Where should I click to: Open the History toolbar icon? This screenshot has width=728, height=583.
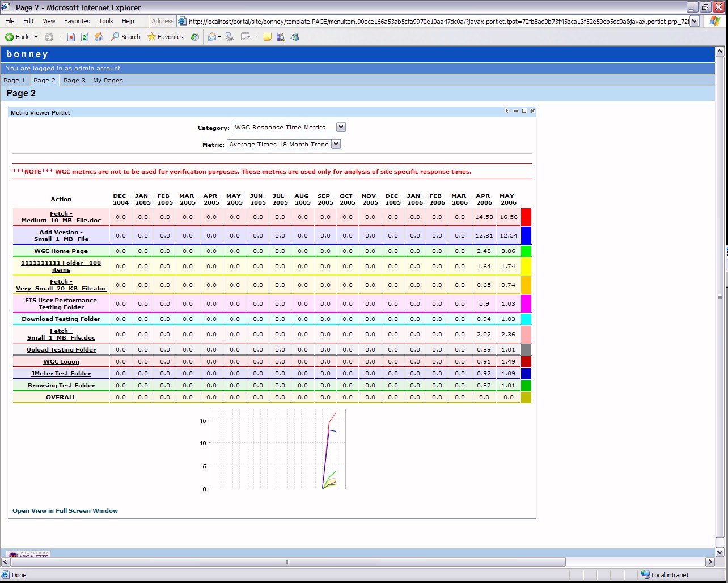pyautogui.click(x=194, y=37)
